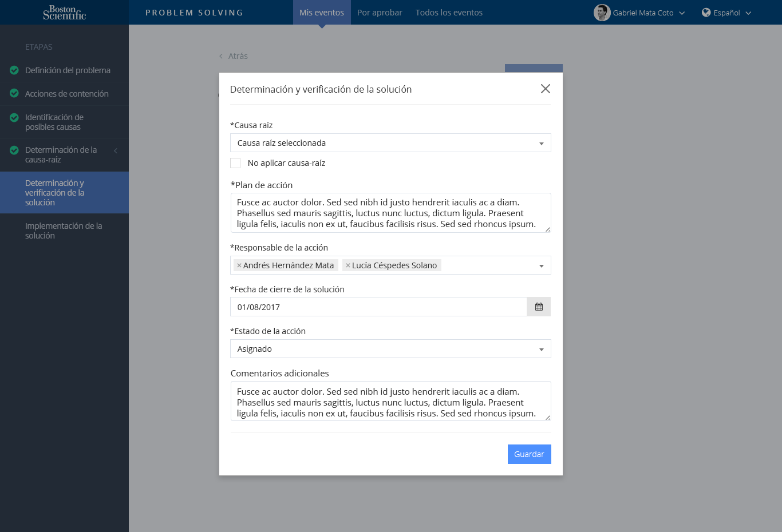Select Determinación y verificación de la solución stage

[64, 193]
